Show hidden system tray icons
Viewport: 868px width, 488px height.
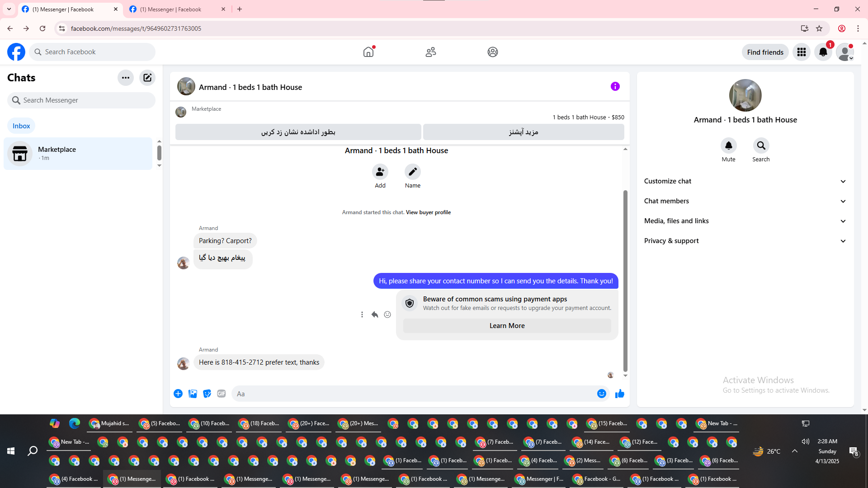[x=795, y=451]
